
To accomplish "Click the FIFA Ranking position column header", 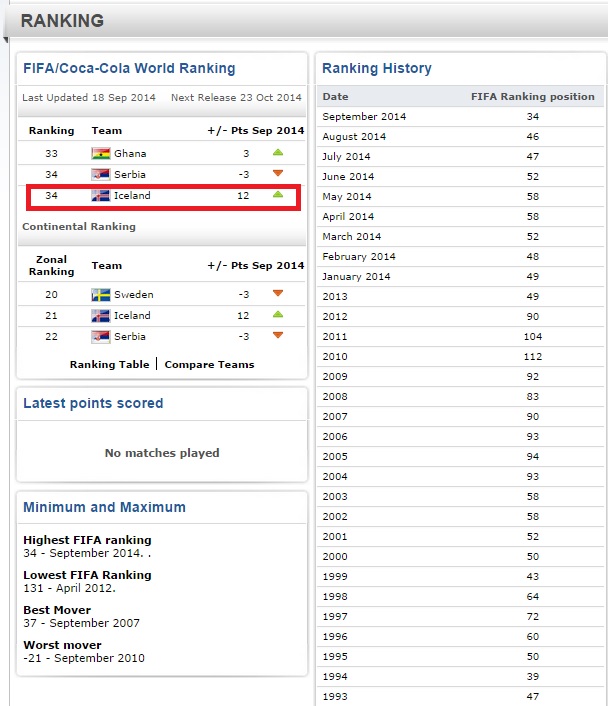I will (532, 97).
